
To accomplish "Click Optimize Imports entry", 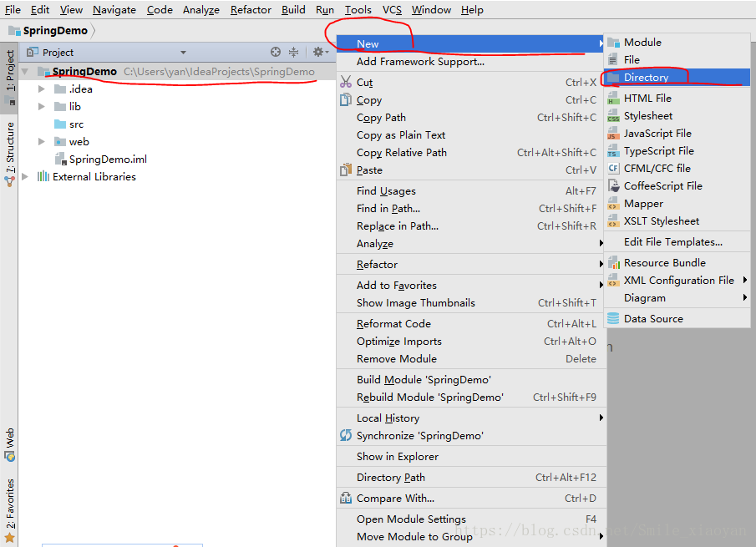I will point(471,342).
